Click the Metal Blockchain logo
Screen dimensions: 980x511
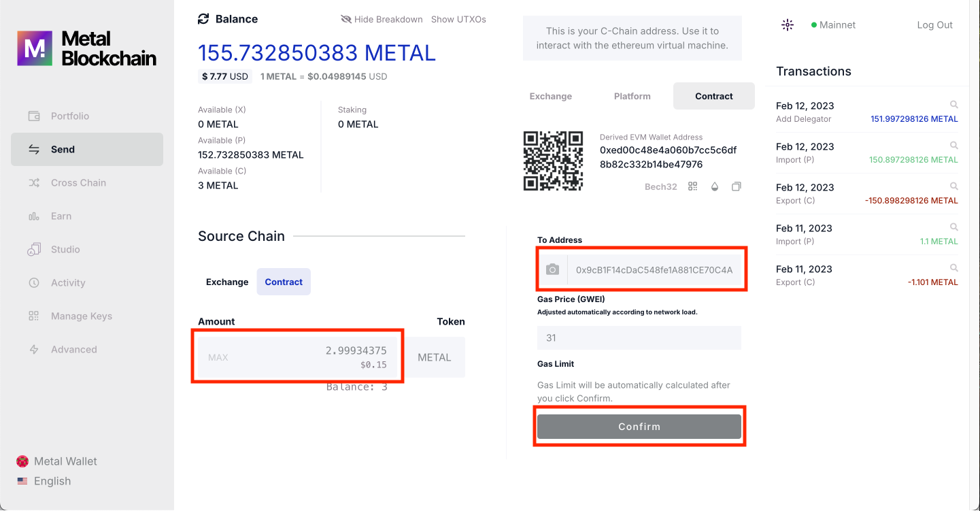[x=87, y=48]
